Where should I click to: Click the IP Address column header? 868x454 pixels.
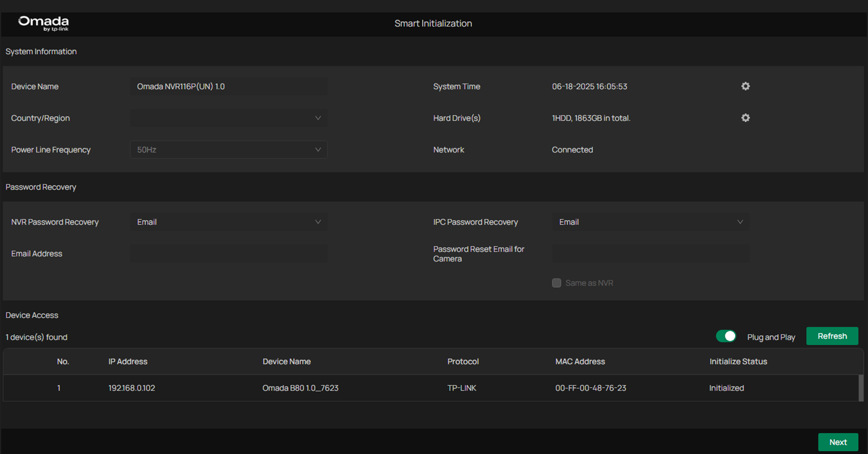coord(128,361)
